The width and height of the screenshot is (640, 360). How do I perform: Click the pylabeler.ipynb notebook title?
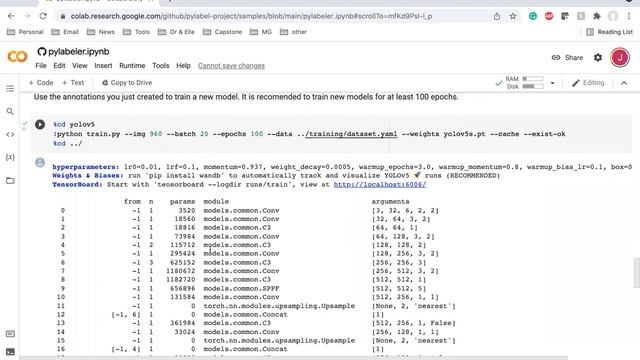79,52
